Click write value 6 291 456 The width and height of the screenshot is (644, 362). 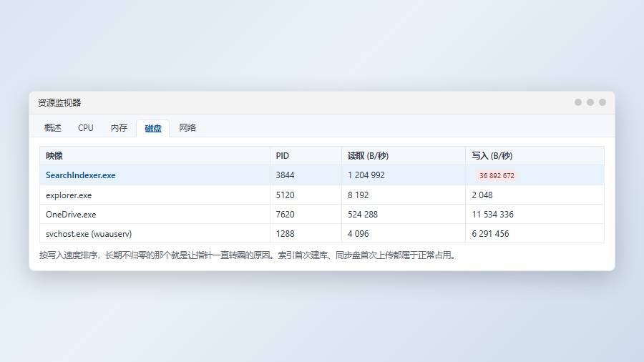click(490, 234)
